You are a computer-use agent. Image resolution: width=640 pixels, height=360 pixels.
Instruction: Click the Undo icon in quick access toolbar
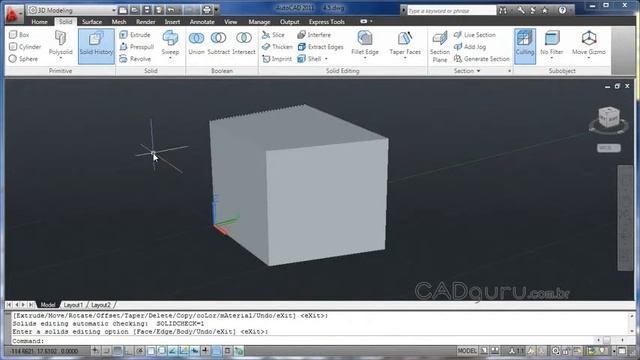(x=172, y=10)
